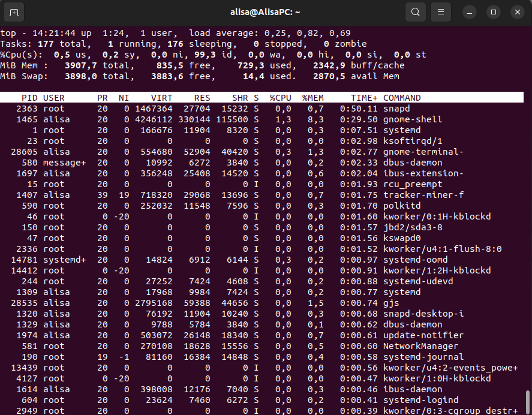Click the PID column header
The image size is (532, 415).
click(x=29, y=98)
